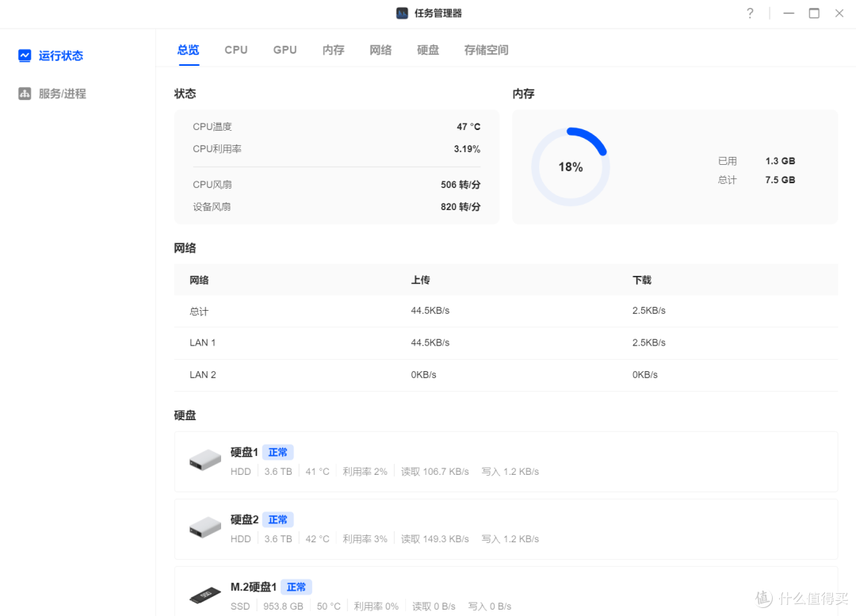856x616 pixels.
Task: Click the 运行状态 chart icon
Action: pyautogui.click(x=25, y=55)
